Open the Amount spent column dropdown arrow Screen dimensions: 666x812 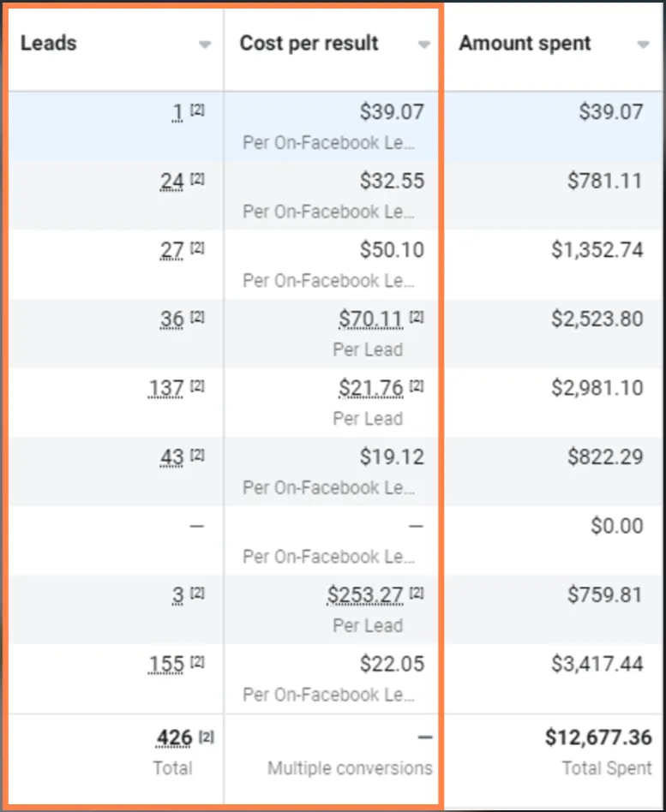click(643, 45)
